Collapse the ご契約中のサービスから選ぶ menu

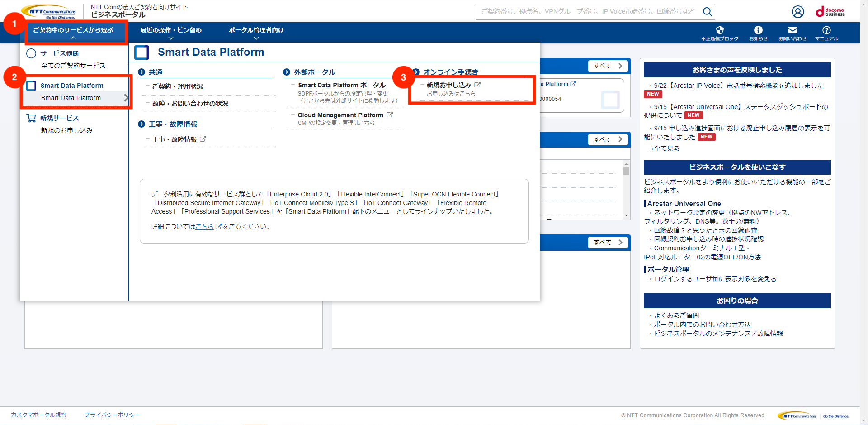pos(73,33)
